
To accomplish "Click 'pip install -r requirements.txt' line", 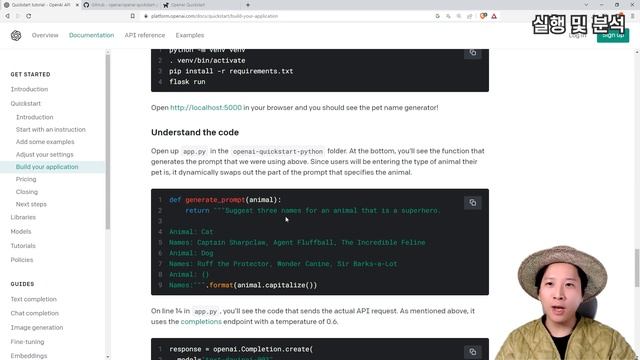I will pyautogui.click(x=231, y=71).
